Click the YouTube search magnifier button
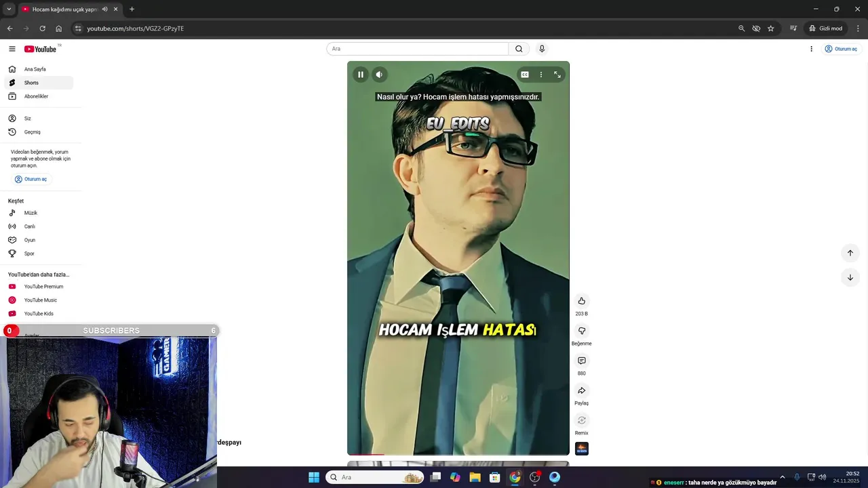This screenshot has height=488, width=868. pos(519,49)
